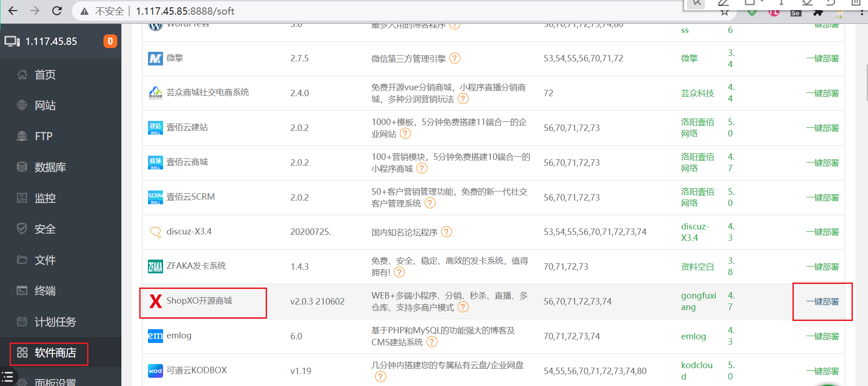
Task: Open the notification badge showing 0
Action: pos(110,41)
